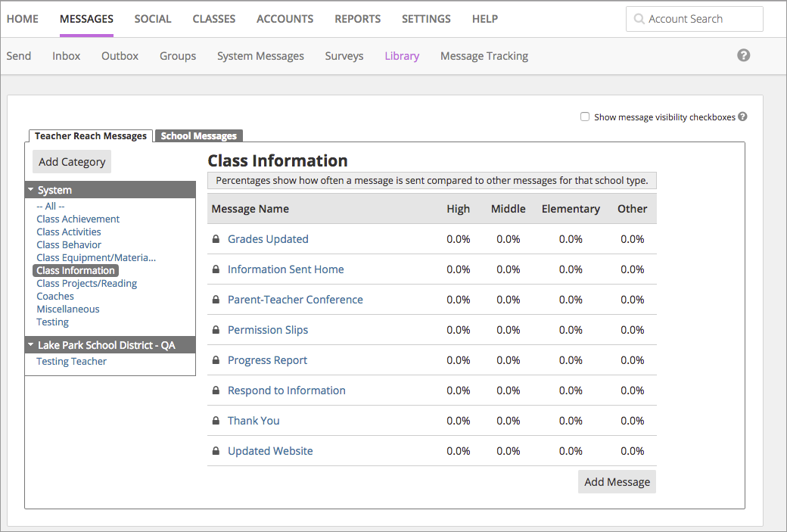Open the Message Tracking section
The height and width of the screenshot is (532, 787).
tap(484, 55)
